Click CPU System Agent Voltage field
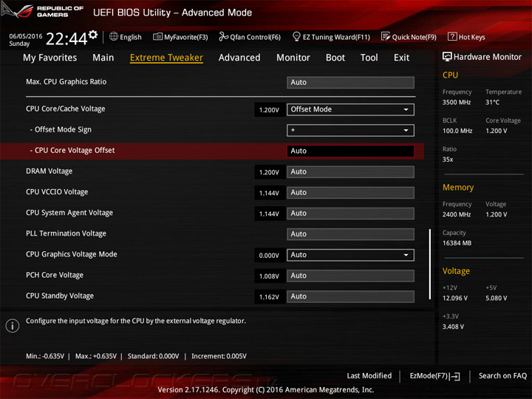Viewport: 532px width, 399px height. [x=350, y=214]
